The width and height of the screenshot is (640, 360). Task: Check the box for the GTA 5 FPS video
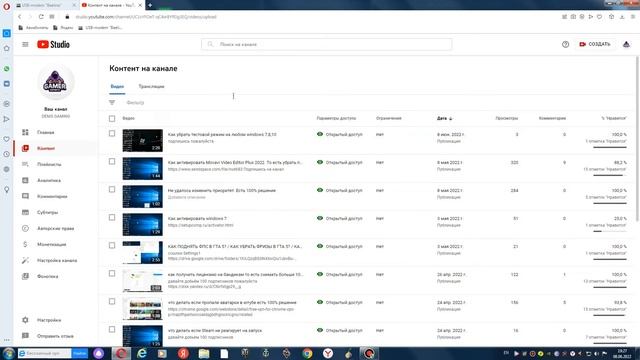pos(112,245)
